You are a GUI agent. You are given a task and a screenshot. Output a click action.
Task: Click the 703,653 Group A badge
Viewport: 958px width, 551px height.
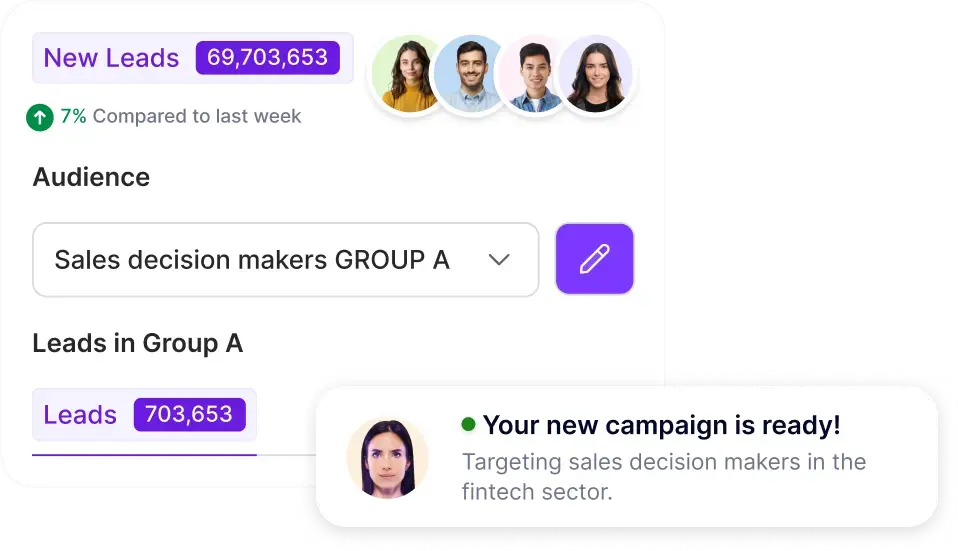click(x=189, y=414)
